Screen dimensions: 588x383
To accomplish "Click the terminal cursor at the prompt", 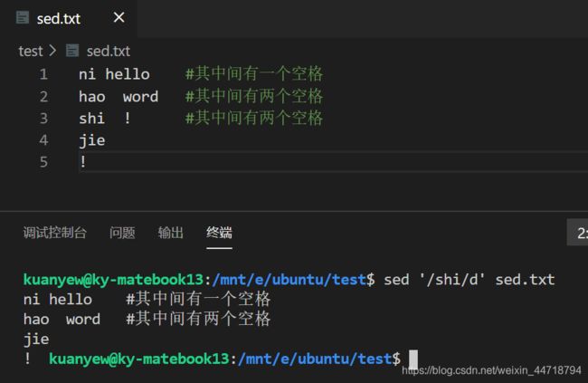I will [x=413, y=359].
